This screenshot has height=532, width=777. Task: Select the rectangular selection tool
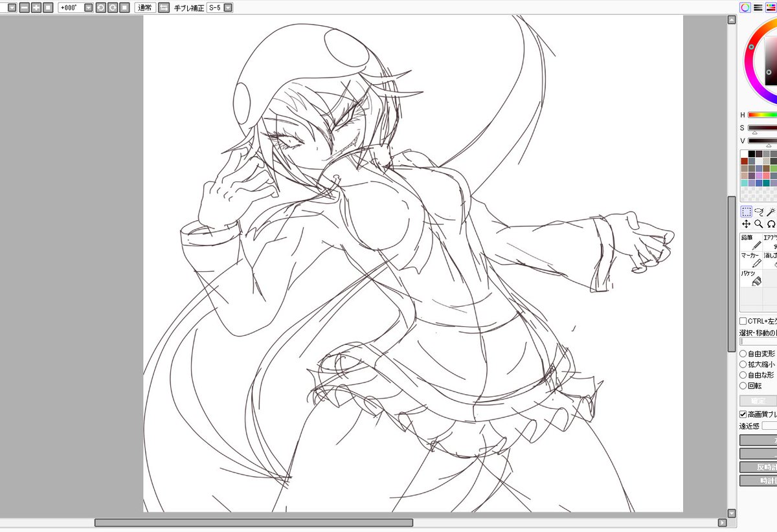click(x=746, y=212)
